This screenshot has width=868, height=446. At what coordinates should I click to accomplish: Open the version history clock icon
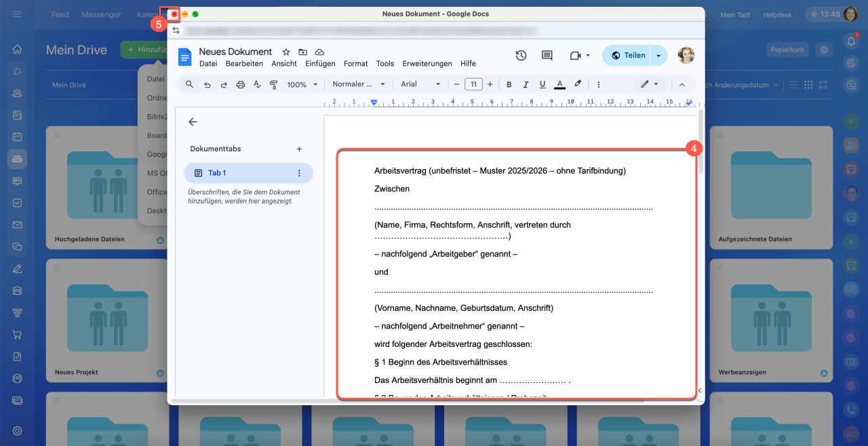pyautogui.click(x=521, y=56)
